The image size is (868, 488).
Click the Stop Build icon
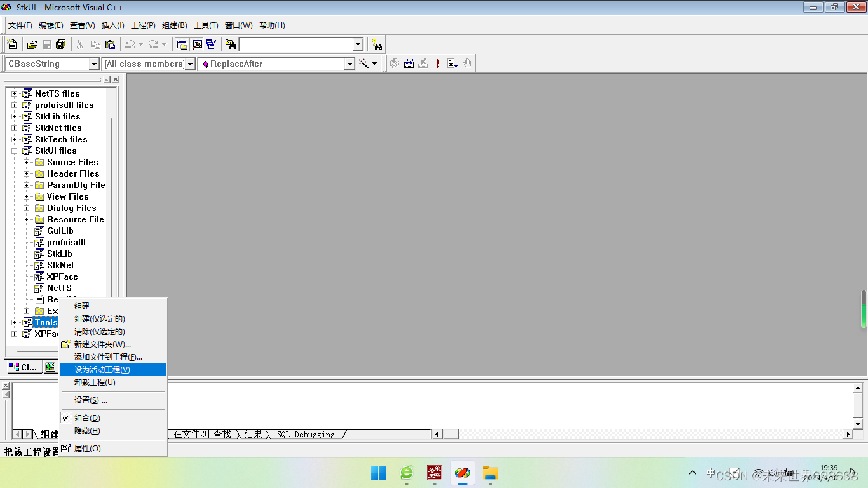click(423, 64)
